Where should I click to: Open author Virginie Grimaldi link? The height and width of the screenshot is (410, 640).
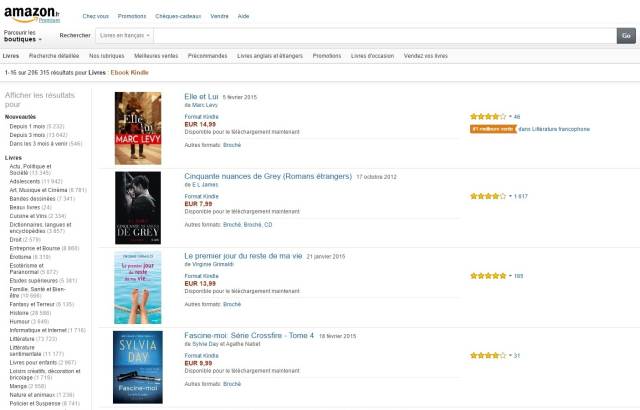point(212,264)
